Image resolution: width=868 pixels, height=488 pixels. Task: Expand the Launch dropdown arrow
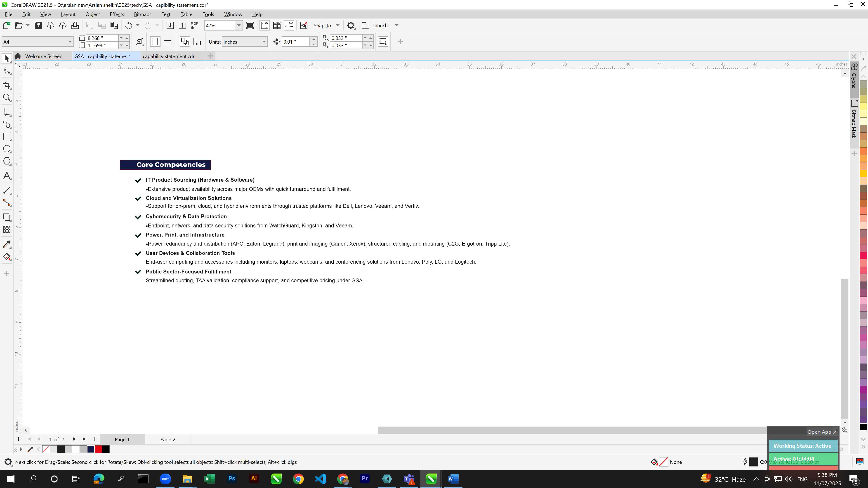[397, 25]
